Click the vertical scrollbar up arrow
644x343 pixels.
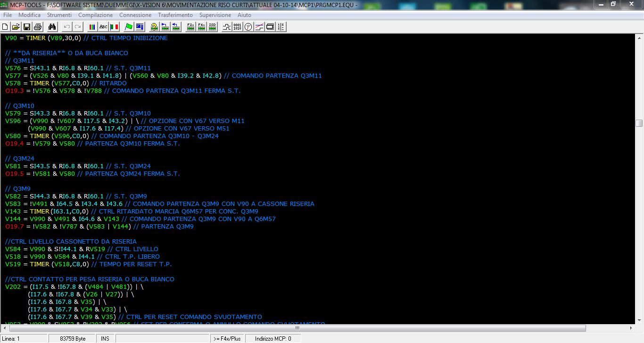coord(639,38)
